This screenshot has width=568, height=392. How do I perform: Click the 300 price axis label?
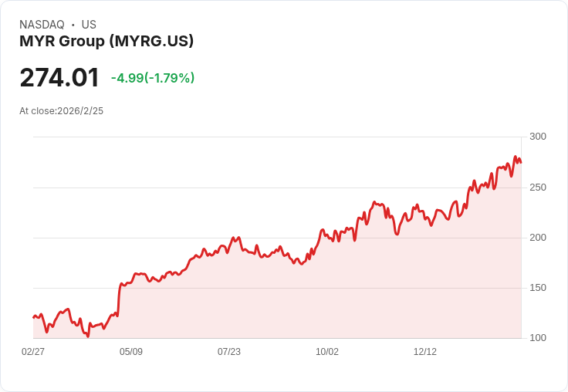(538, 137)
